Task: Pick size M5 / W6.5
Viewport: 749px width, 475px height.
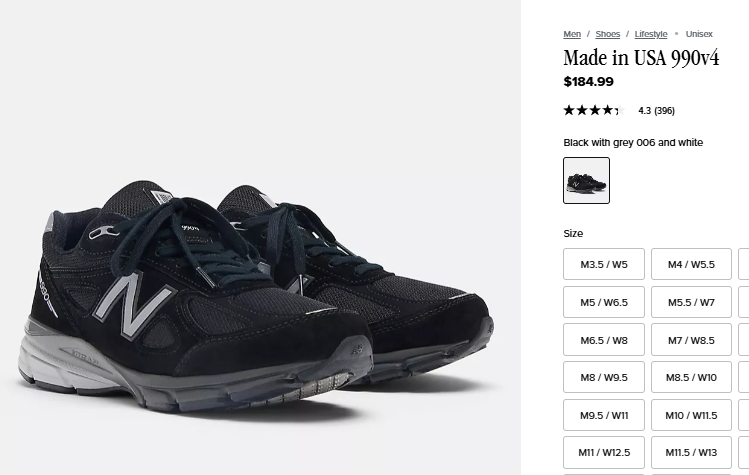Action: 604,302
